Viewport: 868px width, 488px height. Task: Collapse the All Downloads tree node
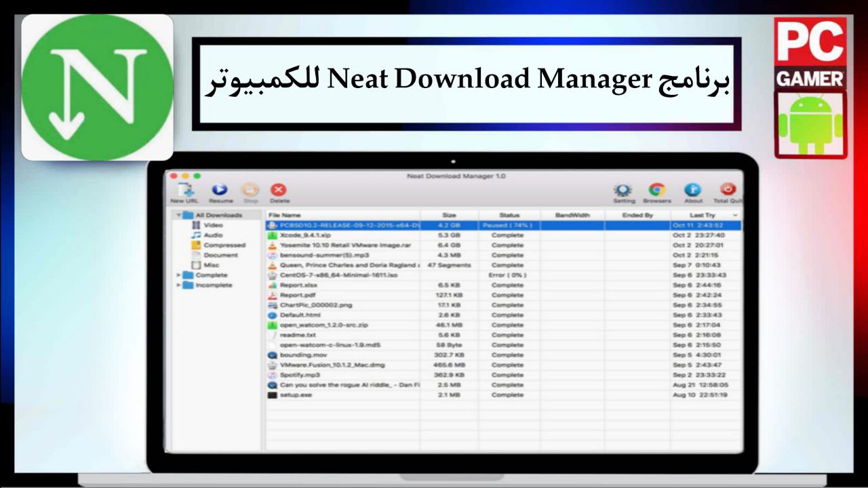pos(178,215)
